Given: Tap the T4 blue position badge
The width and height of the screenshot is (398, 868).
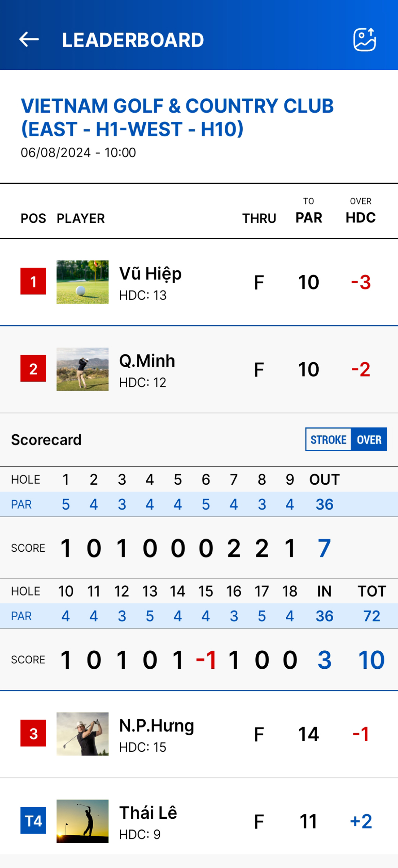Looking at the screenshot, I should coord(33,821).
